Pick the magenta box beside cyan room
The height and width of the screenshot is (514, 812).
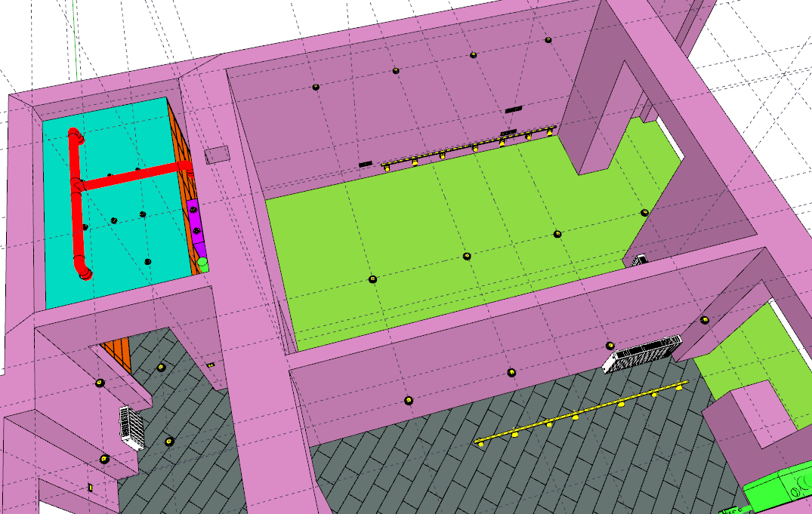click(195, 221)
